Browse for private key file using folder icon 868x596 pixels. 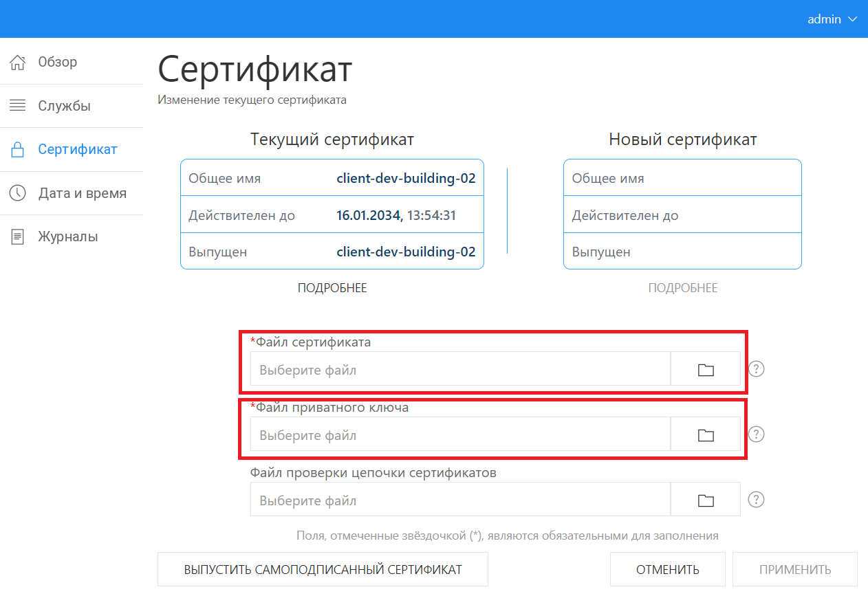coord(706,435)
